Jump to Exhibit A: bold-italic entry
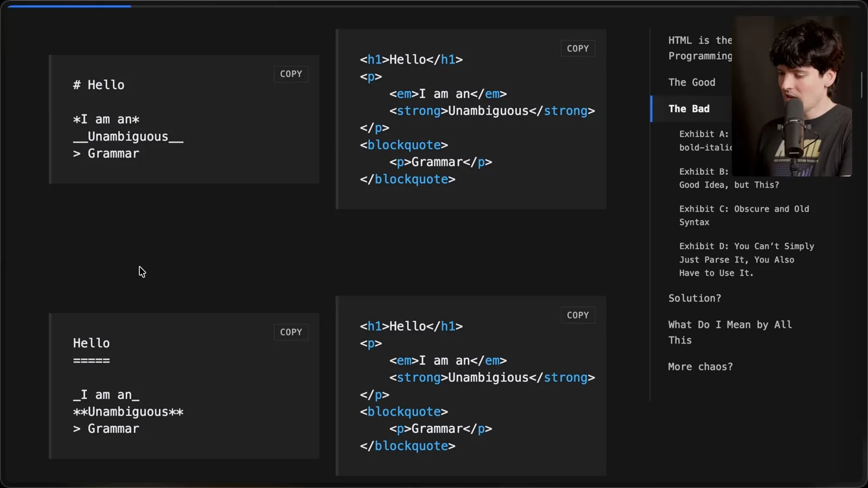868x488 pixels. [705, 140]
